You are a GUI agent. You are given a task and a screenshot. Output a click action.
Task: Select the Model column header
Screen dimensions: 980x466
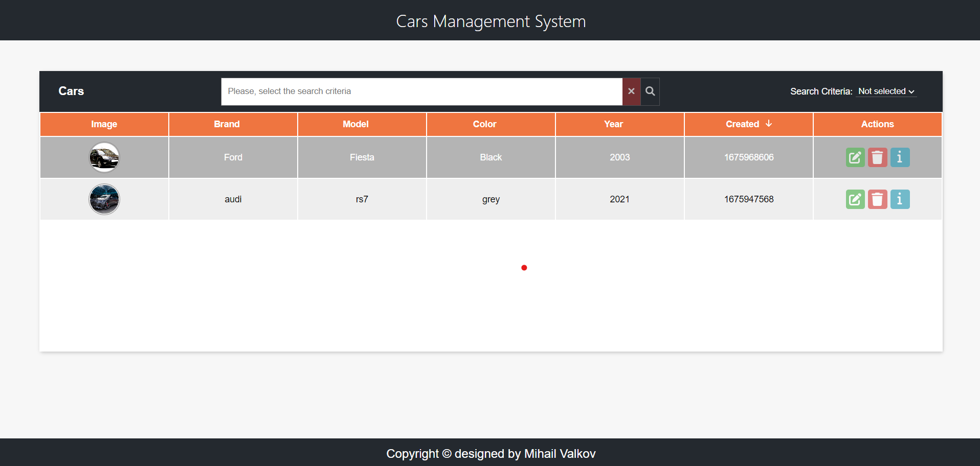point(355,124)
